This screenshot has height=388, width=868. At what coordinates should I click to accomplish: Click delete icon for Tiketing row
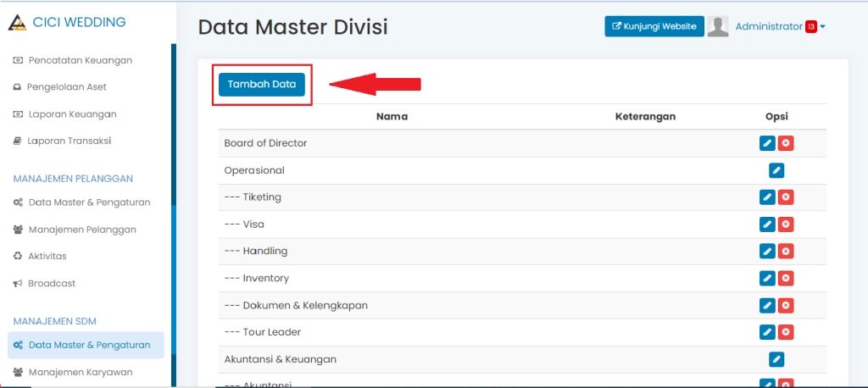786,197
